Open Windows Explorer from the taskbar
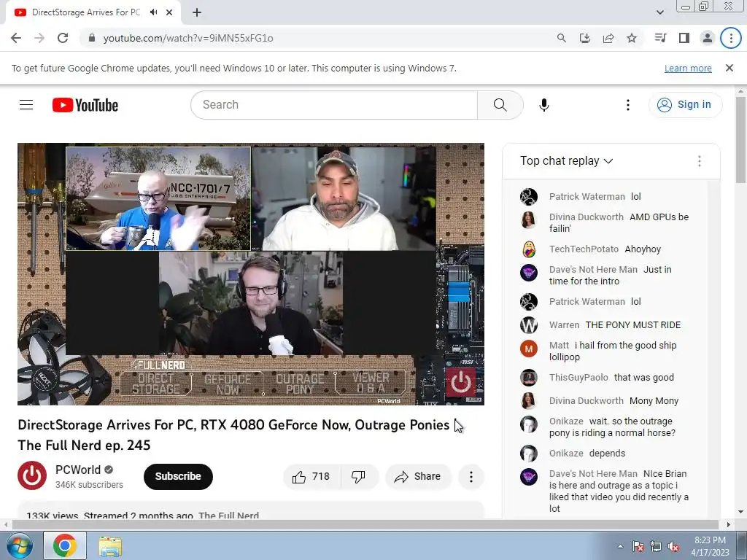Image resolution: width=747 pixels, height=560 pixels. click(110, 545)
